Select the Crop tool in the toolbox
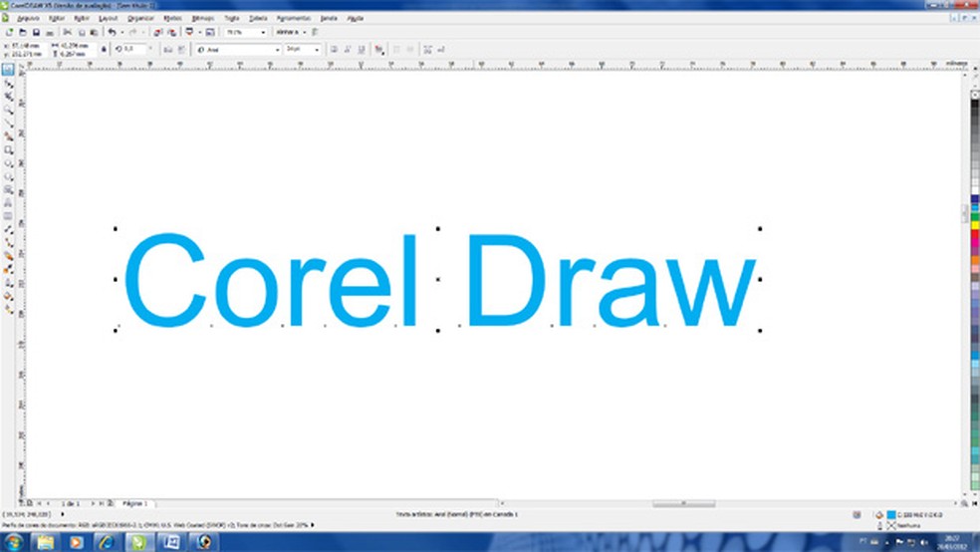Image resolution: width=980 pixels, height=552 pixels. (x=8, y=97)
